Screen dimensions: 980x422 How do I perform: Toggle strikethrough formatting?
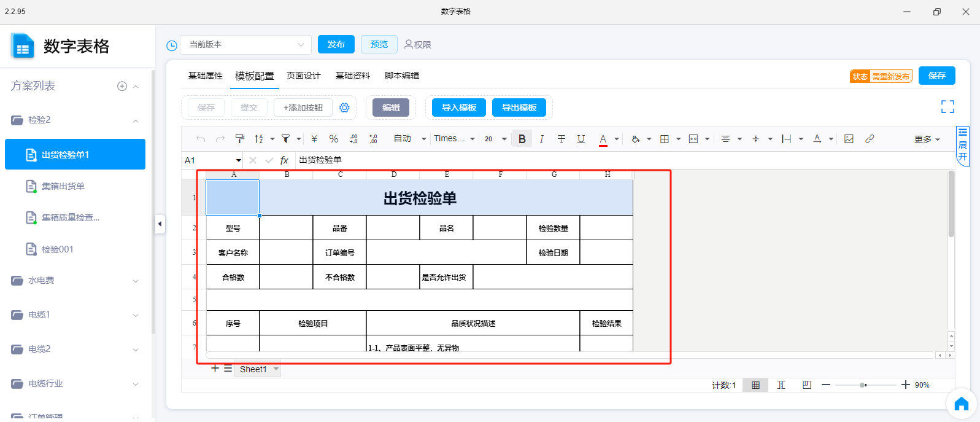[561, 139]
